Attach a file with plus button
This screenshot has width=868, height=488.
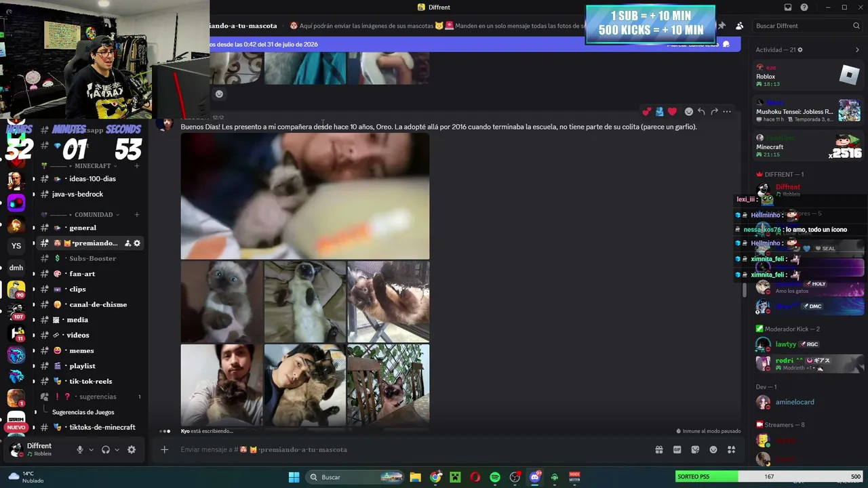pos(164,449)
